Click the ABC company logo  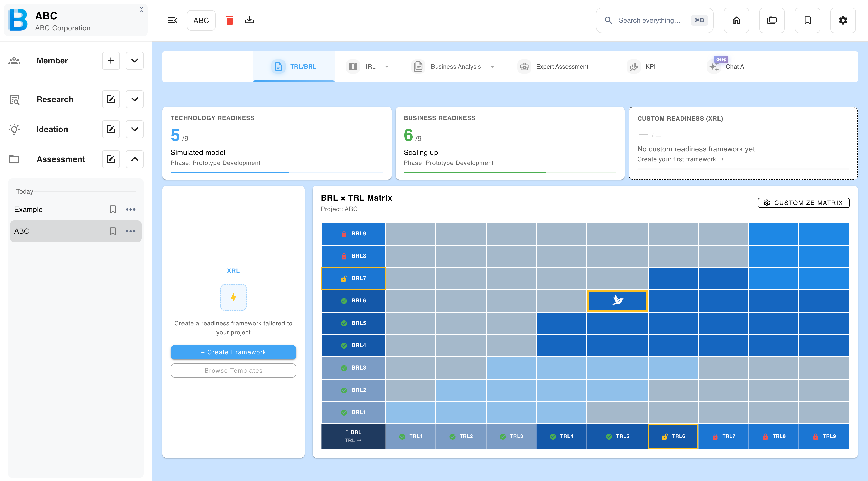18,20
